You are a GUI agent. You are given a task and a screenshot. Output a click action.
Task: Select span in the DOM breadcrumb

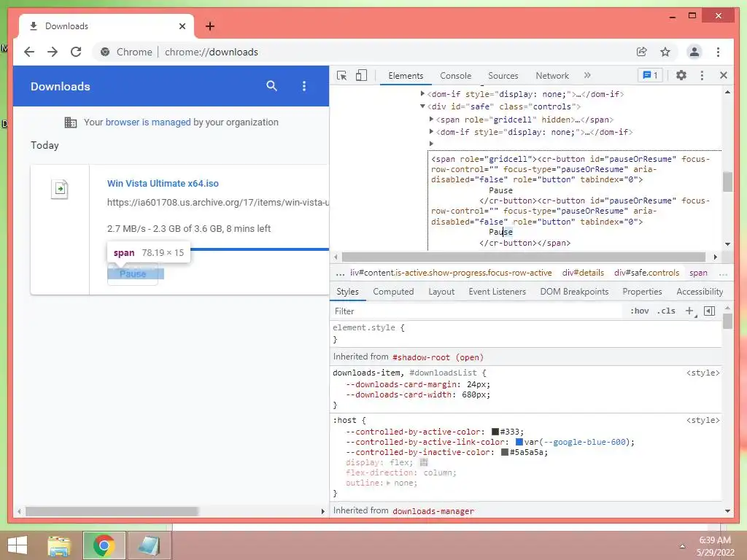(x=698, y=273)
